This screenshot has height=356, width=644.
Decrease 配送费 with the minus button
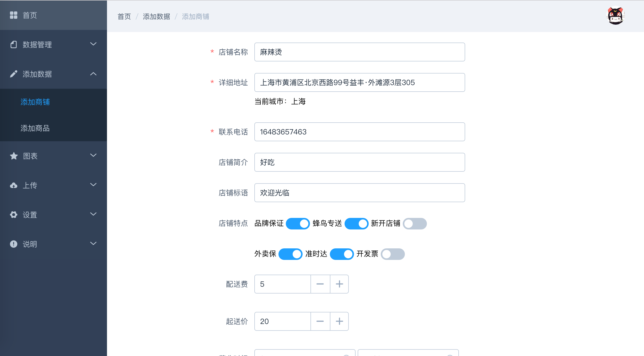(320, 284)
